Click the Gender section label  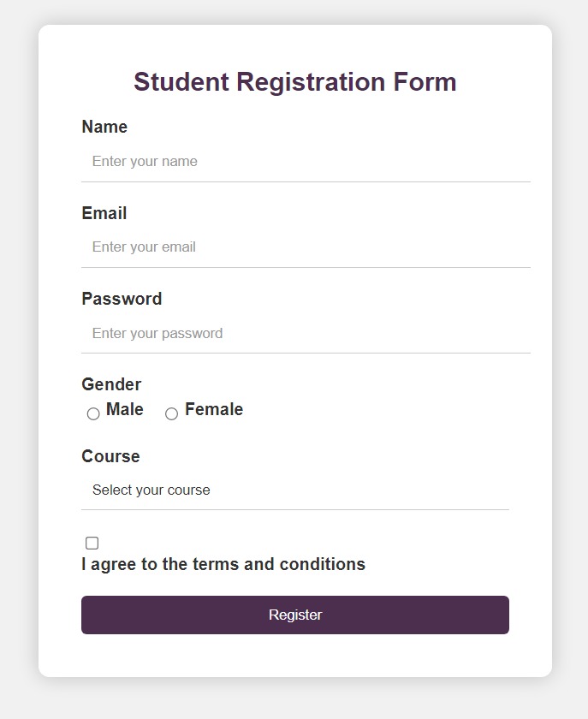(111, 384)
